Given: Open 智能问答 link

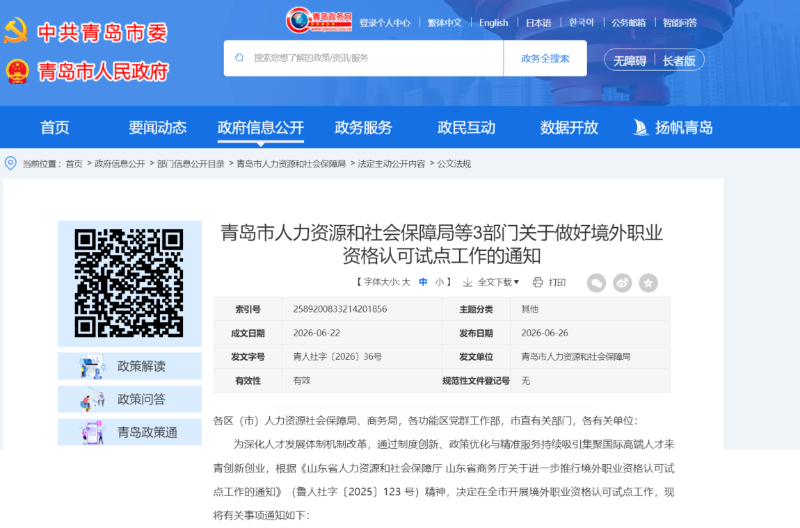Looking at the screenshot, I should [680, 23].
